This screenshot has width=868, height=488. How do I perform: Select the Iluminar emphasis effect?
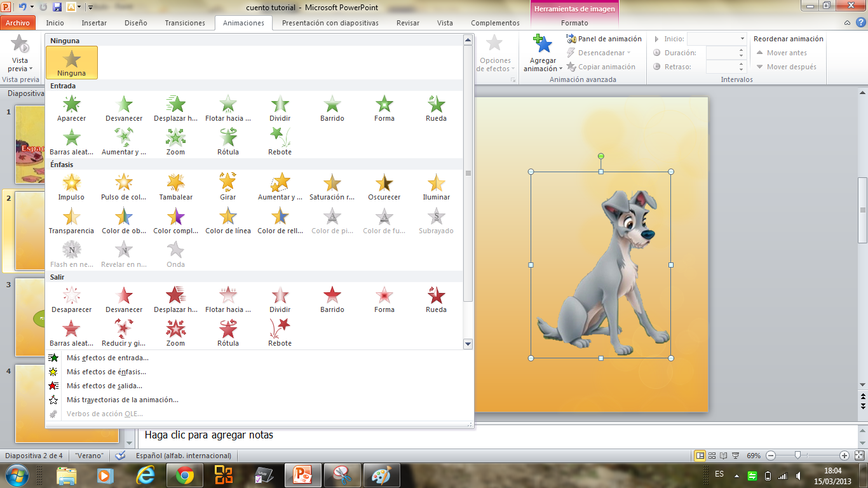pos(437,187)
